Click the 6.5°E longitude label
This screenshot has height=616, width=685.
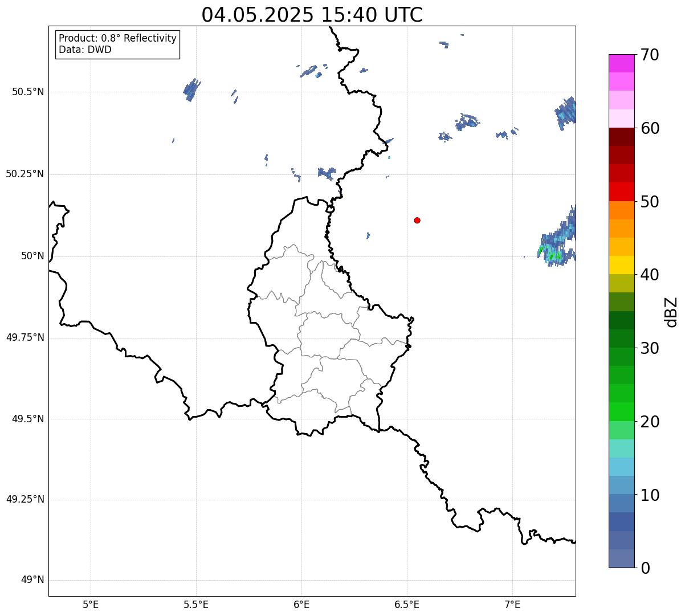pos(407,604)
